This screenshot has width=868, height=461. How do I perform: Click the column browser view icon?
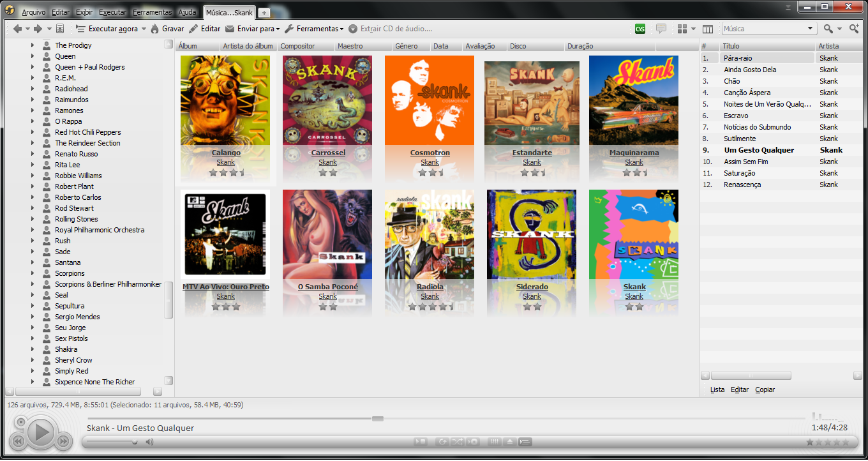point(707,29)
